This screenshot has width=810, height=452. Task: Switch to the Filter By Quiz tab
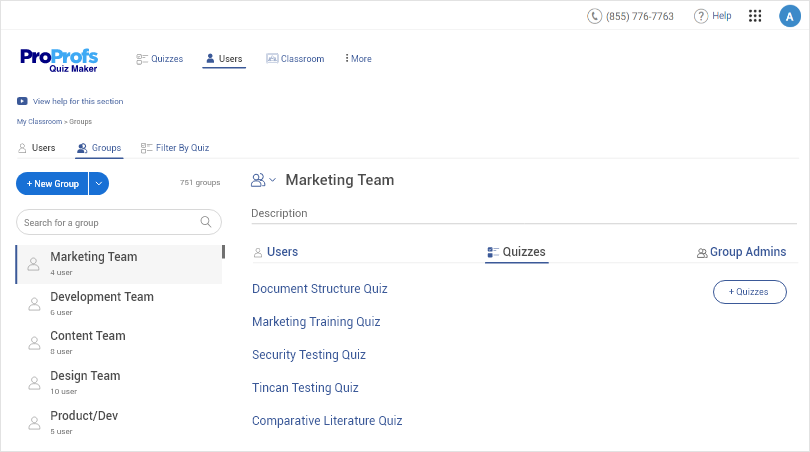175,148
